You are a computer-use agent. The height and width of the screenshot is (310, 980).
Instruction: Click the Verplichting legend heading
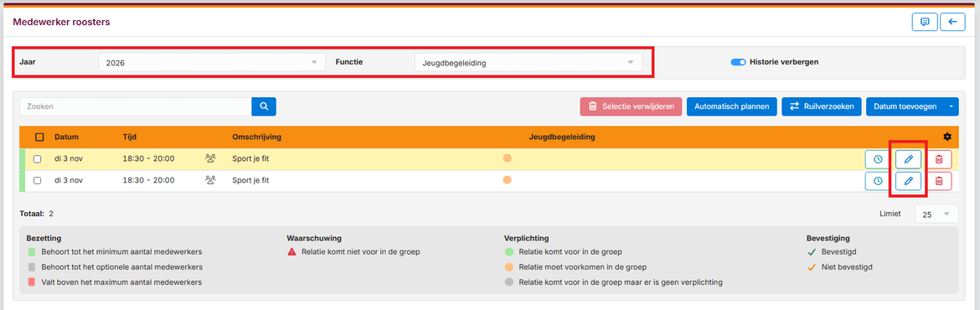[x=526, y=238]
